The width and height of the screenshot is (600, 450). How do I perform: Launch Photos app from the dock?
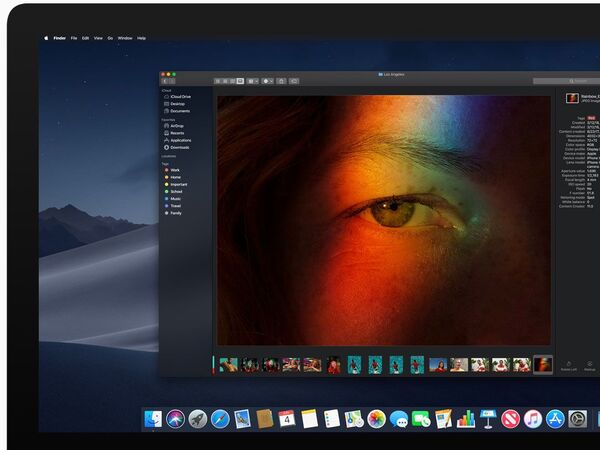[376, 419]
